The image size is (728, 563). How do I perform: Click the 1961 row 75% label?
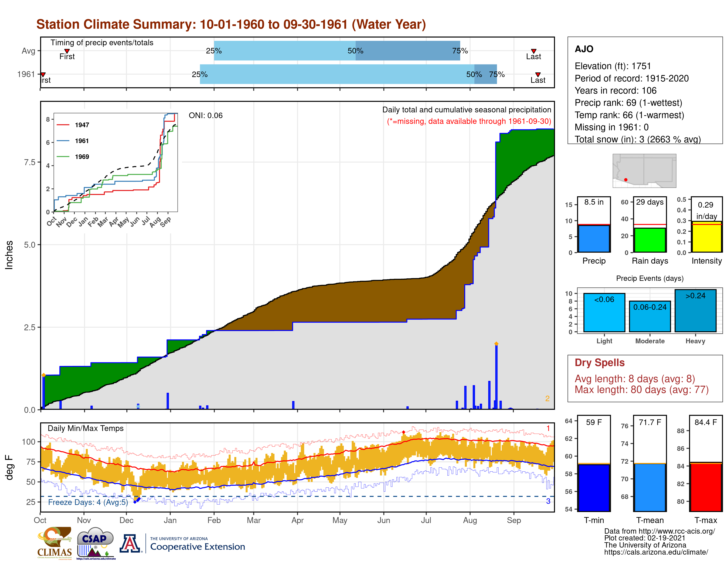[x=497, y=74]
